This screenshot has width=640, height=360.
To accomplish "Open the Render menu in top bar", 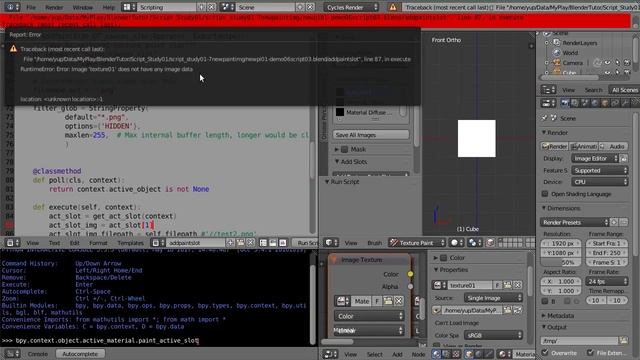I will [x=54, y=7].
